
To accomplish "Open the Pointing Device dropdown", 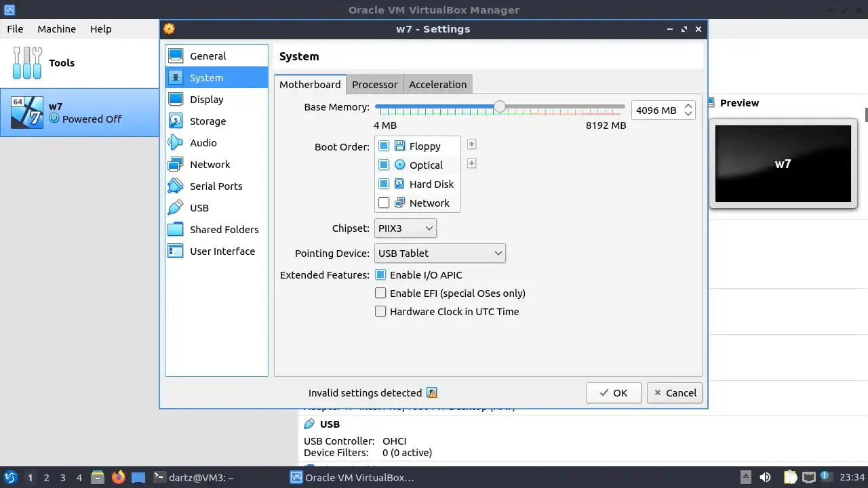I will tap(440, 253).
